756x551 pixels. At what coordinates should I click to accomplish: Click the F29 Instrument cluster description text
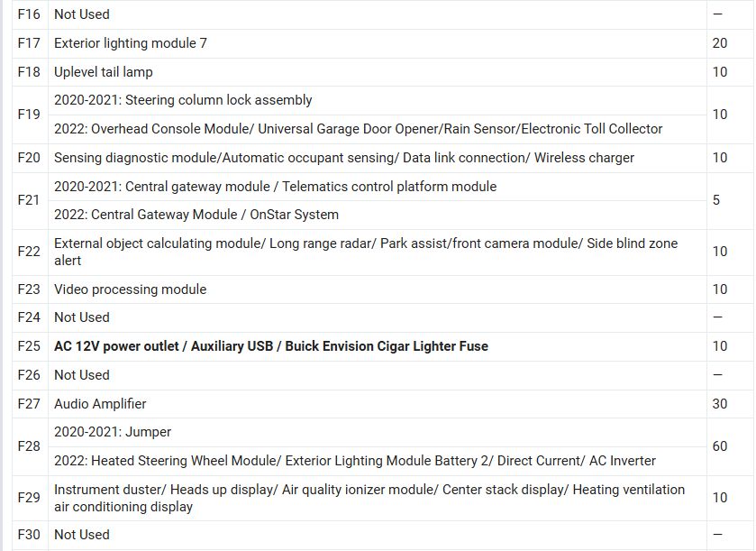pos(369,498)
